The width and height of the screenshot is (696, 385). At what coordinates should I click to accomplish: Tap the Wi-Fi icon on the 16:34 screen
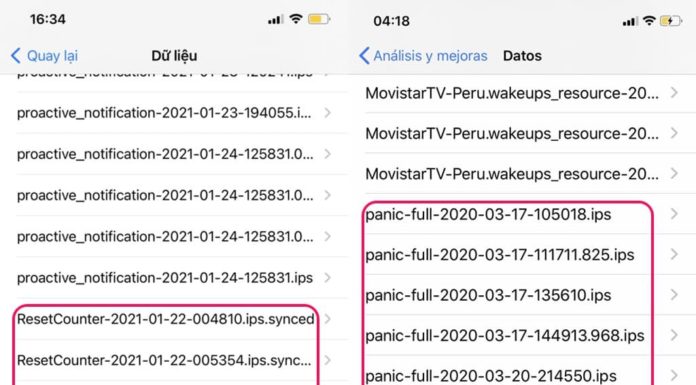[296, 19]
